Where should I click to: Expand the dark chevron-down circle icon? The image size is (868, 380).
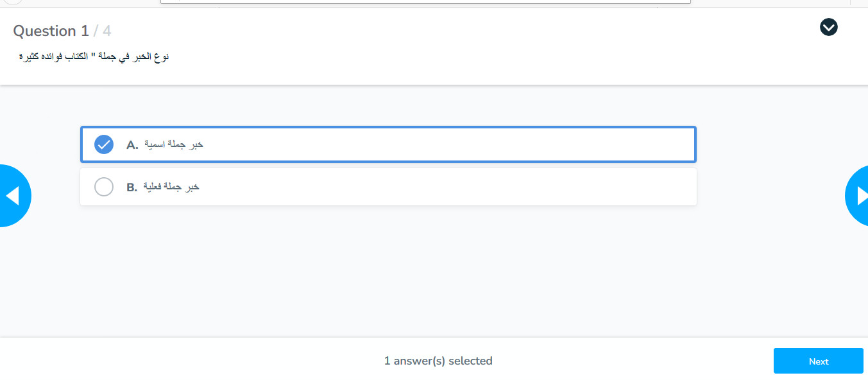829,27
